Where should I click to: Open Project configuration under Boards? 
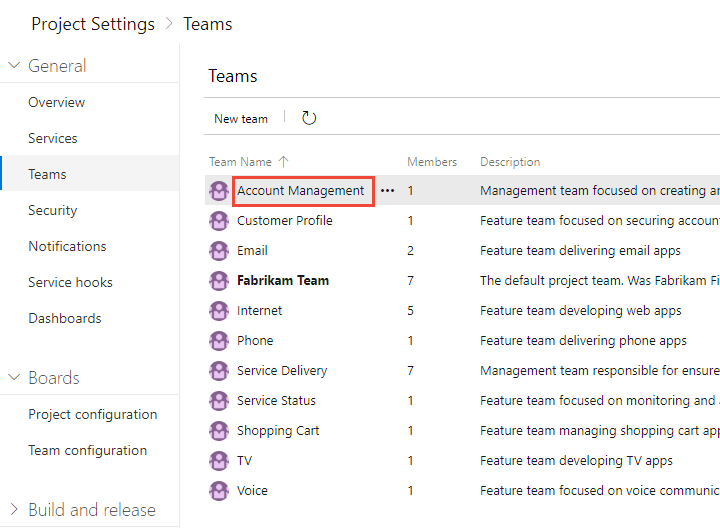(93, 414)
